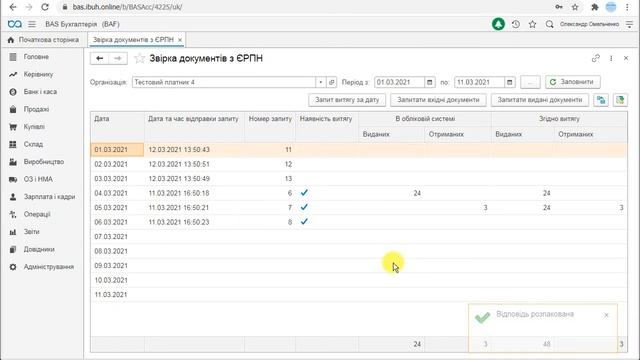Close the Звірка документів з ЄРПН tab
Viewport: 640px width, 360px height.
tap(180, 40)
